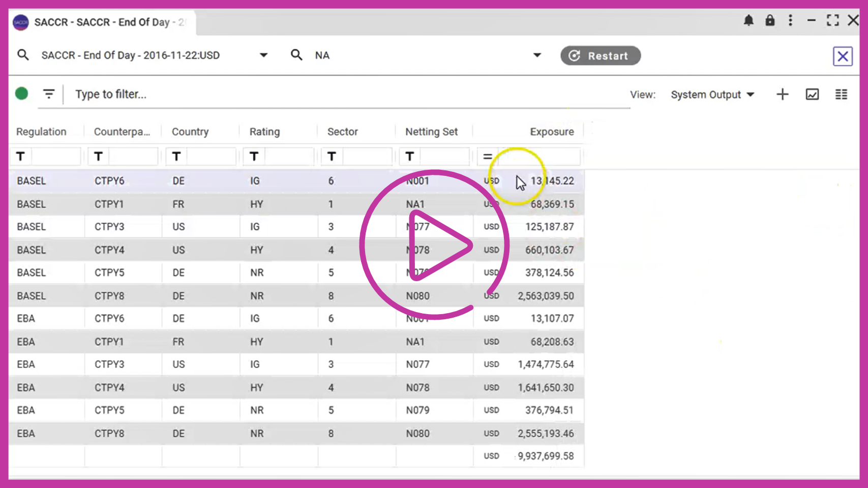Open the vertical three-dot menu
Screen dimensions: 868x488
790,20
